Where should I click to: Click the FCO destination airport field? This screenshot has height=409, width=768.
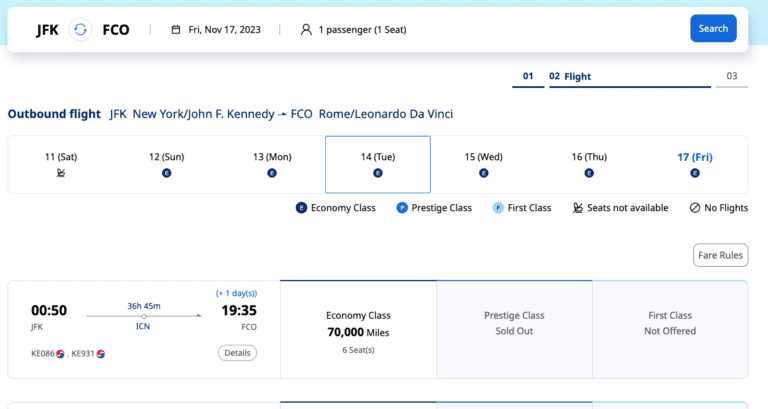(x=116, y=29)
